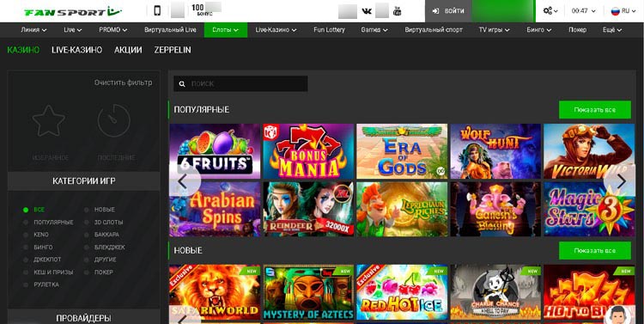Select the ПОКЕР category filter
Viewport: 644px width, 324px height.
tap(99, 272)
